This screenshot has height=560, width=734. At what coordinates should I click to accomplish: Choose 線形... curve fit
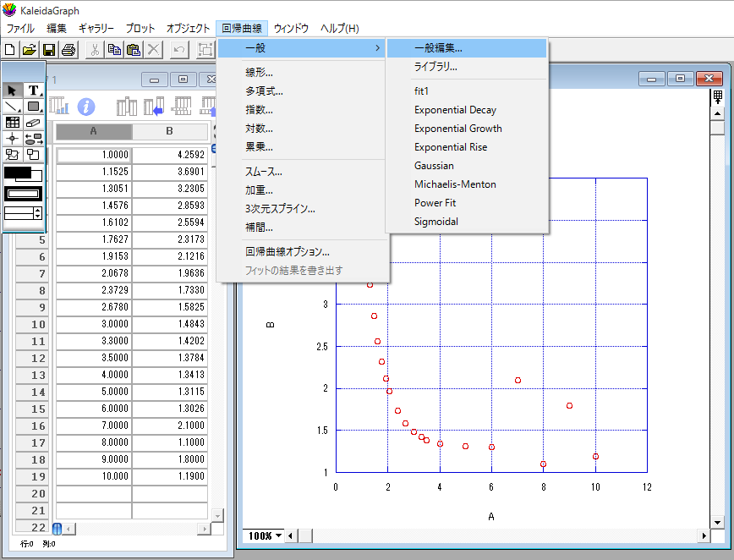pos(302,73)
